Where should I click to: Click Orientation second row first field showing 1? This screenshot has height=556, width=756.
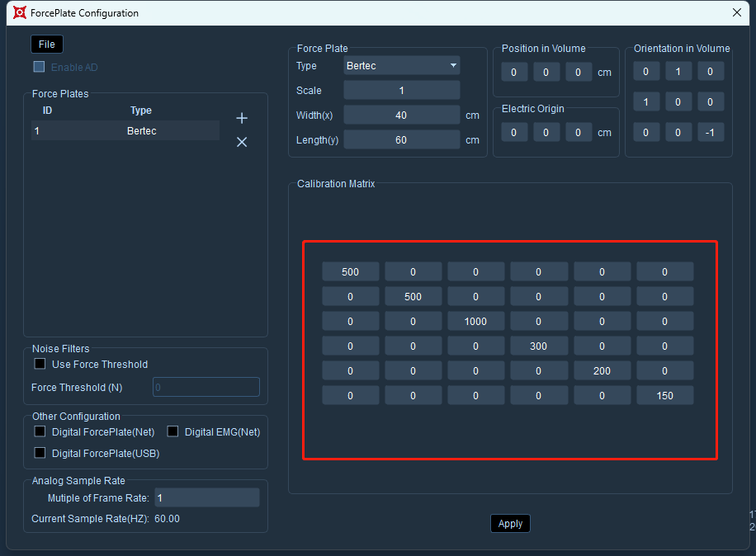[646, 101]
